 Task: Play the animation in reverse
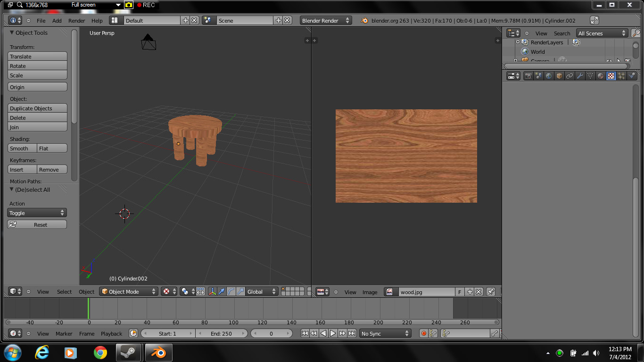pos(323,333)
